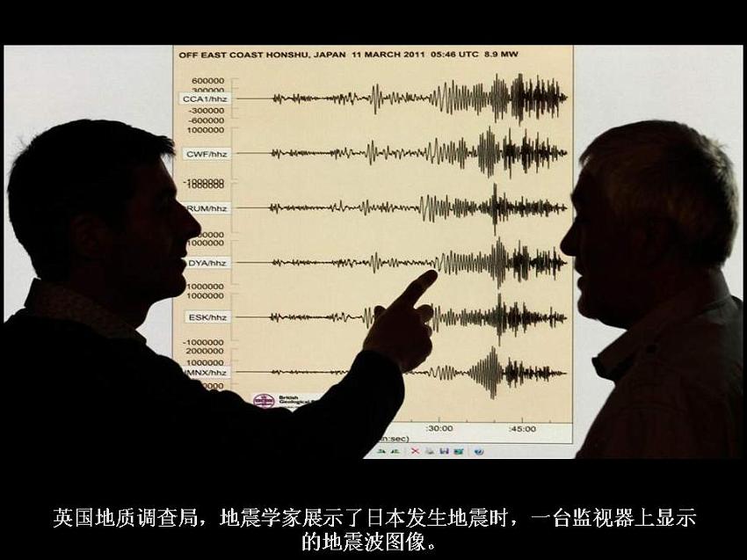The height and width of the screenshot is (560, 747).
Task: Click the red X icon in toolbar
Action: [414, 451]
